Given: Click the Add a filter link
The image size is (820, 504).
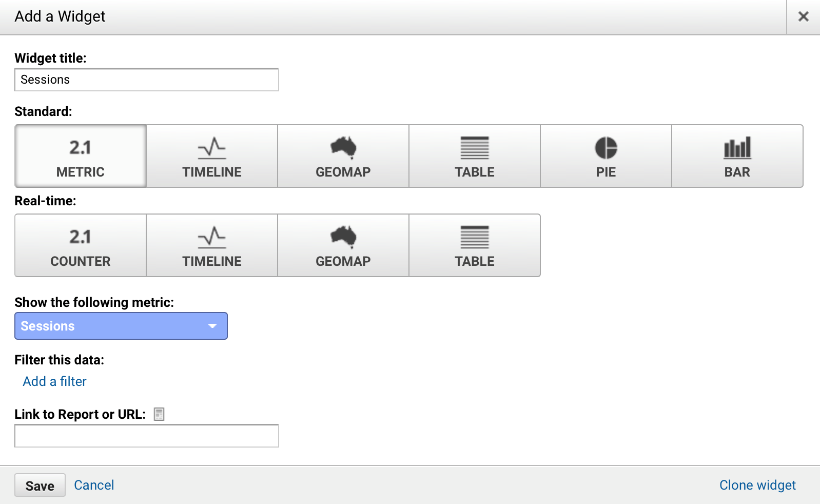Looking at the screenshot, I should click(x=55, y=381).
